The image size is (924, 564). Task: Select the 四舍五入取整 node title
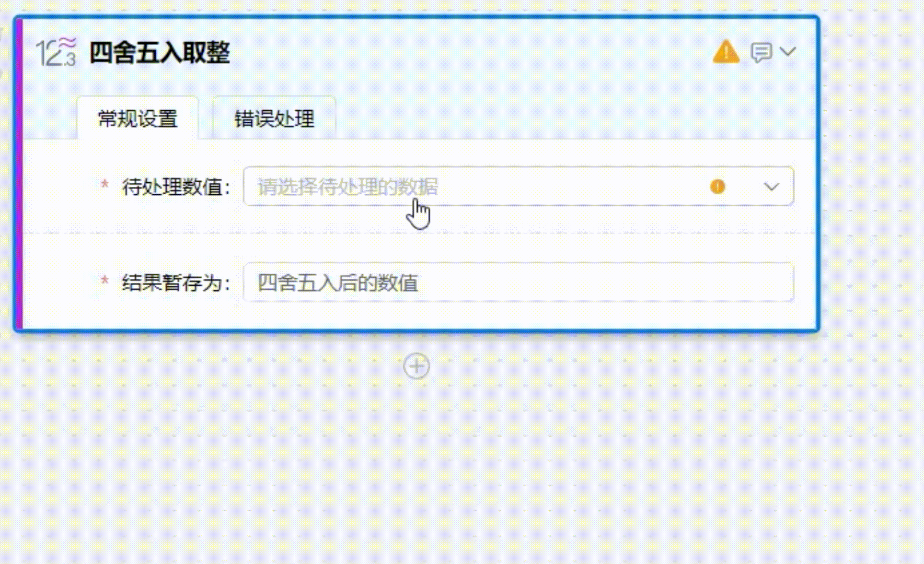coord(159,52)
